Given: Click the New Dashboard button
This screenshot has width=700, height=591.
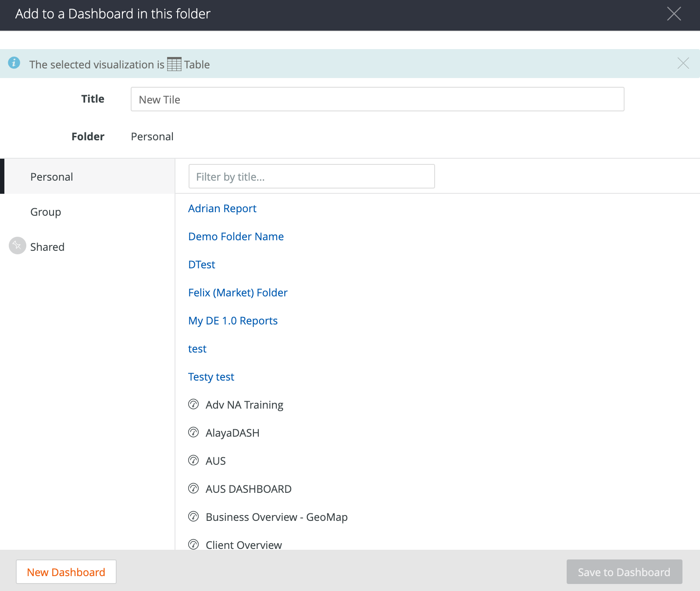Looking at the screenshot, I should click(66, 572).
